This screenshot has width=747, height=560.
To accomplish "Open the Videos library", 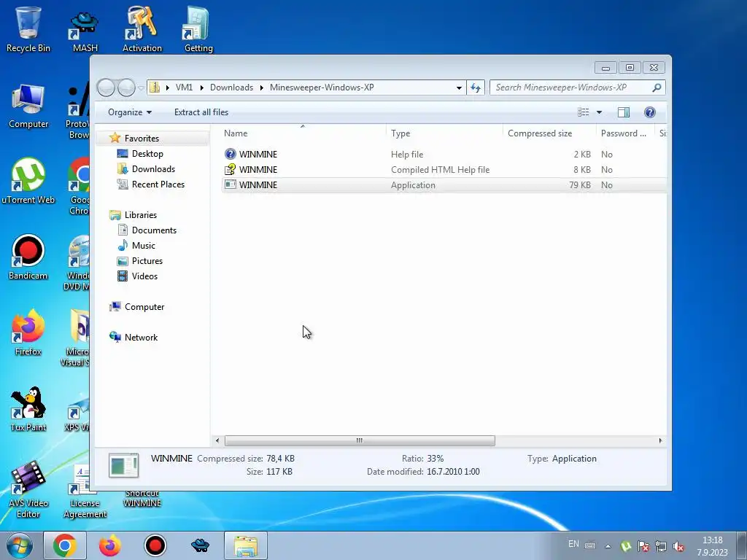I will coord(144,276).
